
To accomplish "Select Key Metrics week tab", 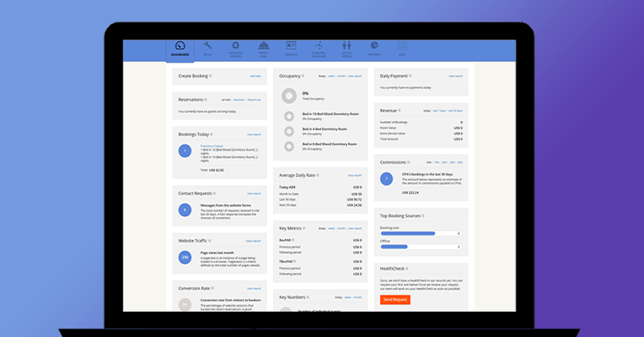I will pyautogui.click(x=331, y=228).
